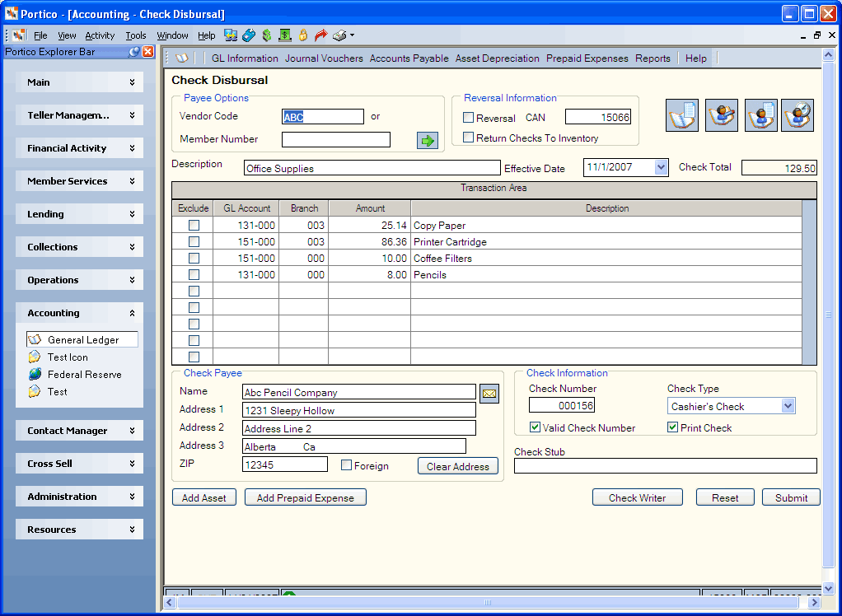Toggle Exclude for the Copy Paper row
Viewport: 842px width, 616px height.
pos(194,226)
